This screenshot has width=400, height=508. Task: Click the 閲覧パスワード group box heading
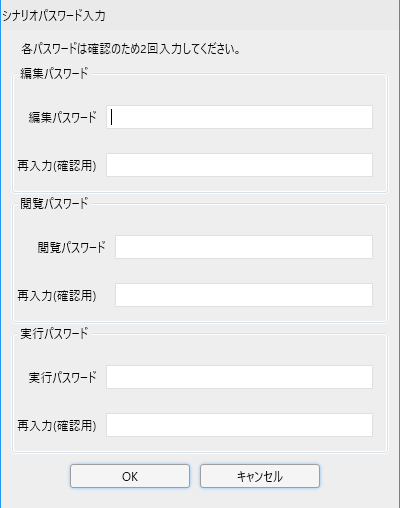(x=54, y=204)
